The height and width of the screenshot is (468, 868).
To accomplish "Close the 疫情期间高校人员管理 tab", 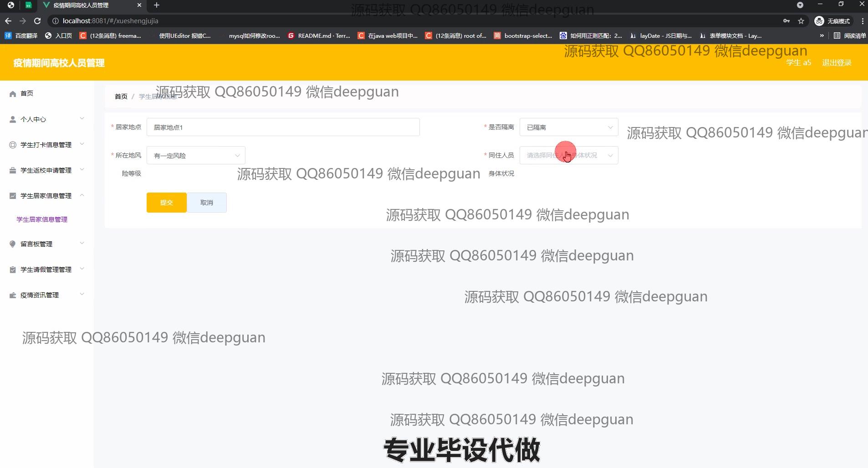I will (x=139, y=5).
